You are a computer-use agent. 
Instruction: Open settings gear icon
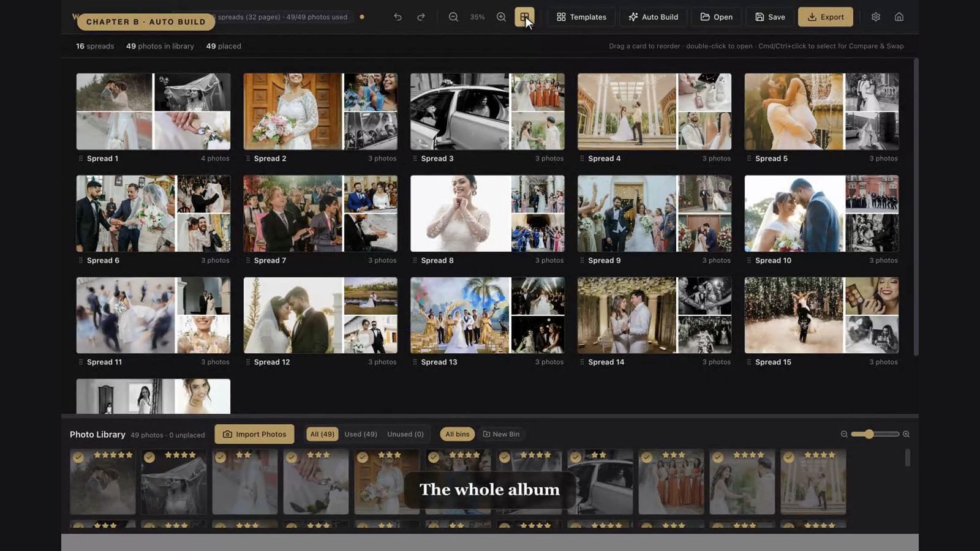click(876, 17)
